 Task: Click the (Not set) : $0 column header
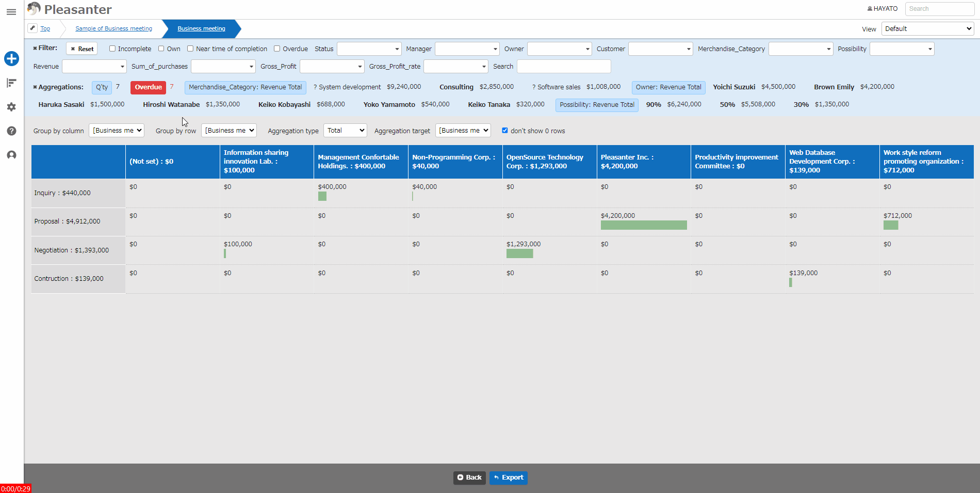(x=173, y=162)
